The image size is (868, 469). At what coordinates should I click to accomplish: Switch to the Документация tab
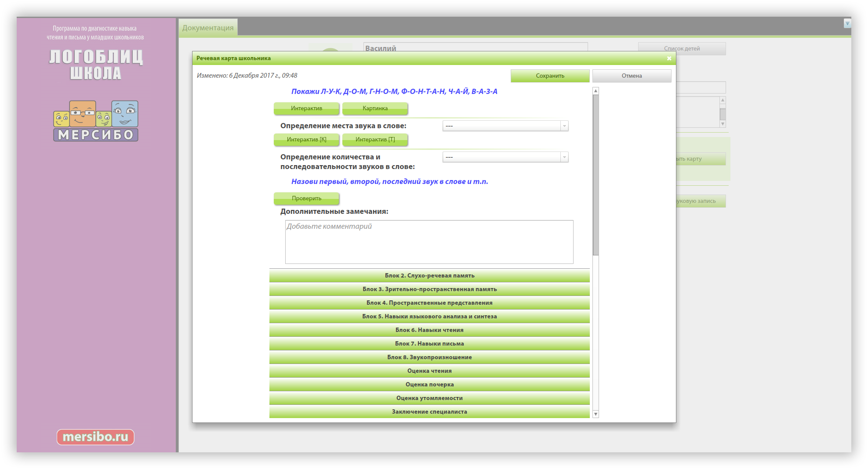(x=208, y=28)
